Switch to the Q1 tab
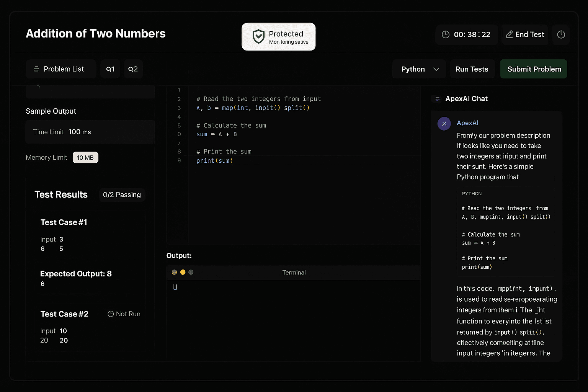 [110, 69]
